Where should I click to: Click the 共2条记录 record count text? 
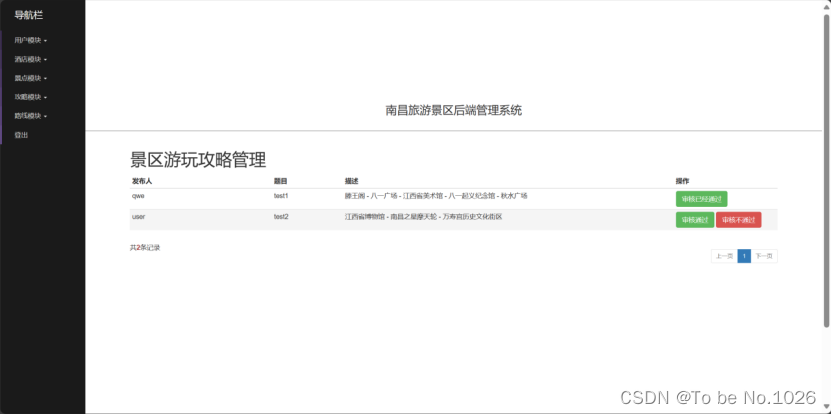145,248
